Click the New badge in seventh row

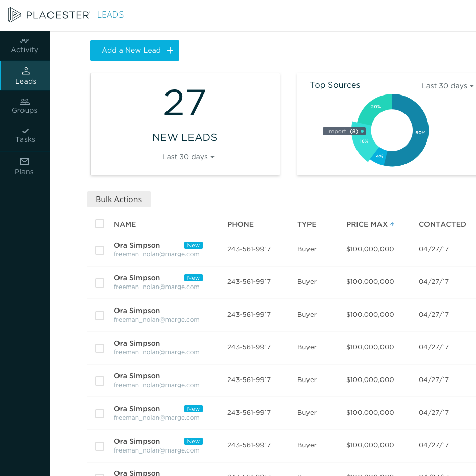(x=194, y=441)
